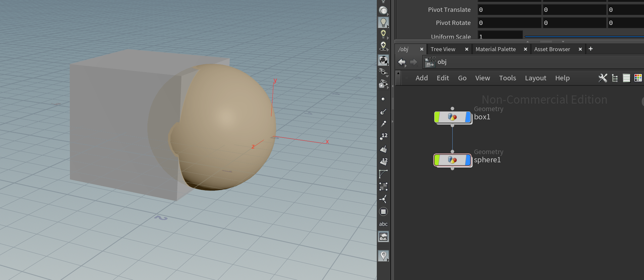Click the sunglasses visibility icon
Viewport: 644px width, 280px height.
coord(383,71)
